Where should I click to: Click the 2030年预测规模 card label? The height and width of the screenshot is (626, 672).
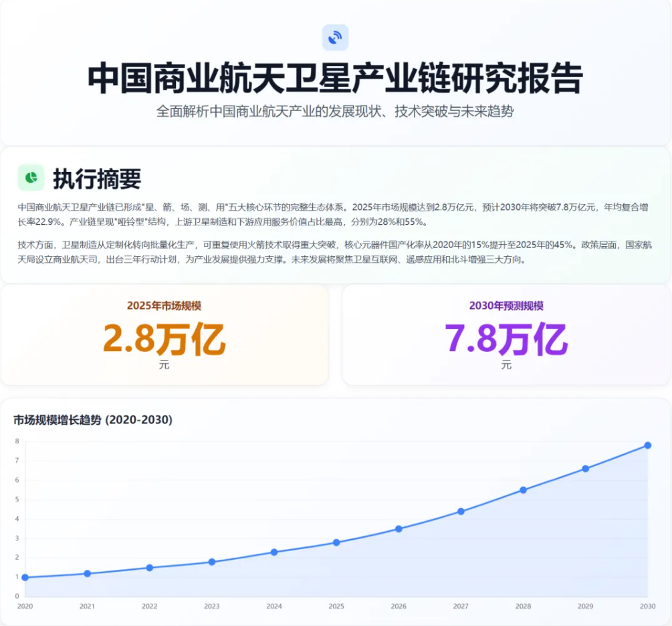click(x=506, y=306)
